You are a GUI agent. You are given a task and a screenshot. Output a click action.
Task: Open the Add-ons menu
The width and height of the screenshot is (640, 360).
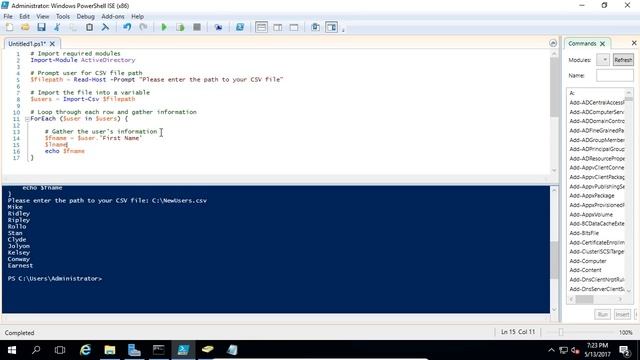pos(113,16)
